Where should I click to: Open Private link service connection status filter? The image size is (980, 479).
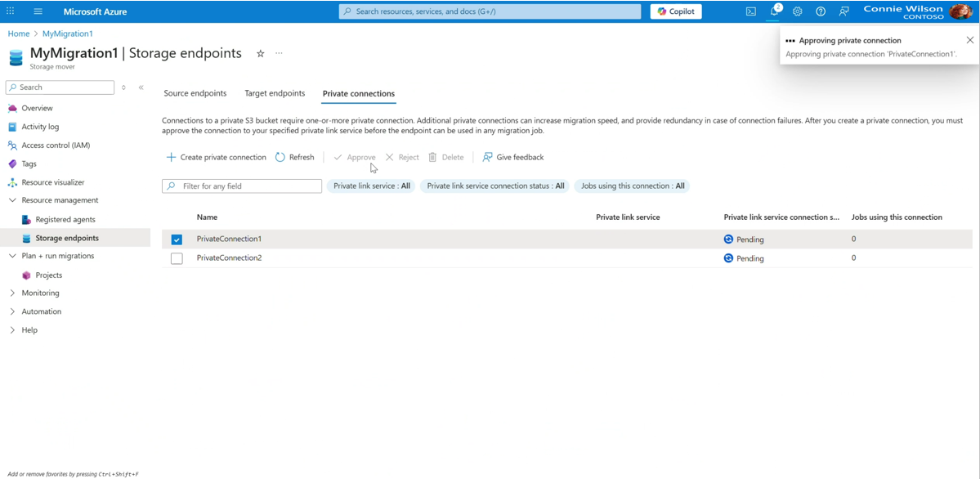495,186
